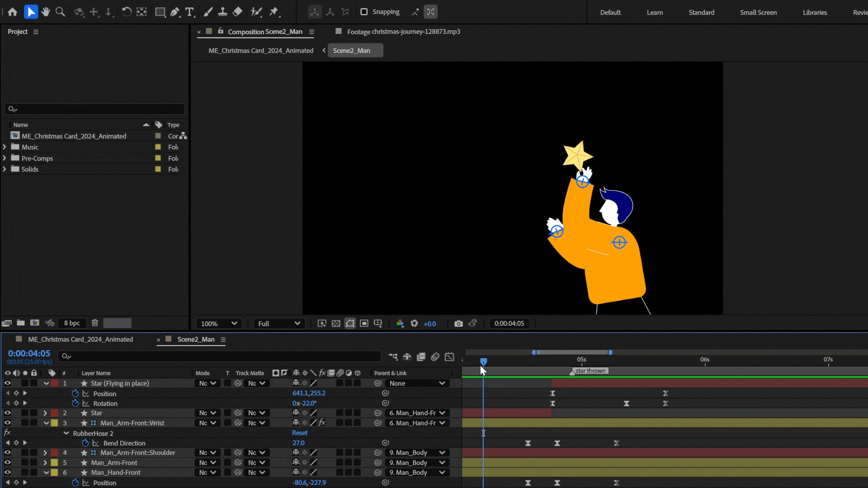Viewport: 868px width, 488px height.
Task: Select the Clone Stamp tool
Action: (222, 12)
